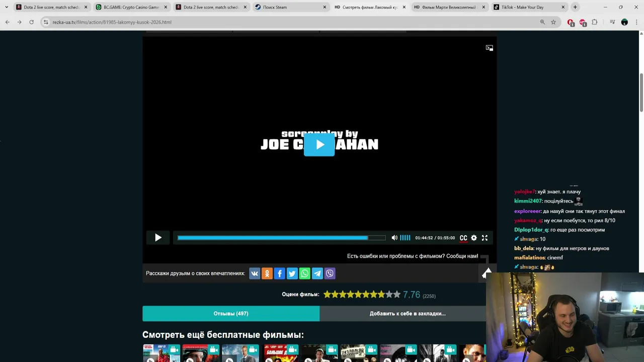Switch to the Поиск Steam tab
Image resolution: width=644 pixels, height=362 pixels.
pos(290,7)
